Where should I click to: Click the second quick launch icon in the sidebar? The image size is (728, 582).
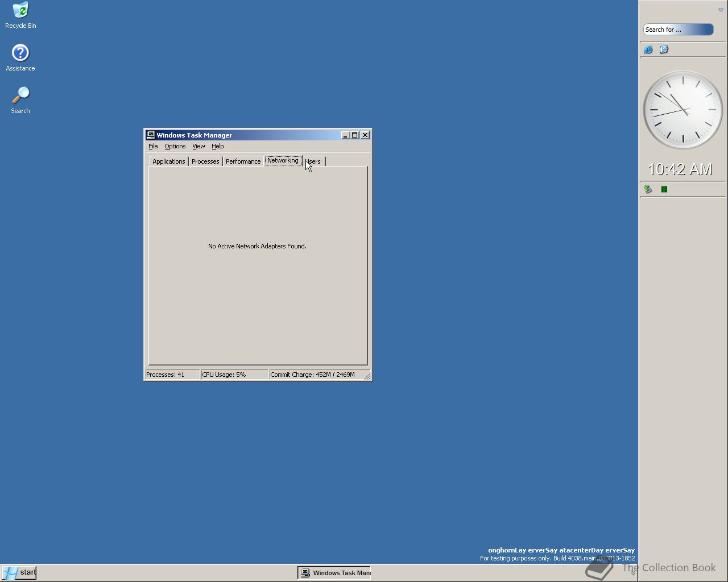point(664,49)
